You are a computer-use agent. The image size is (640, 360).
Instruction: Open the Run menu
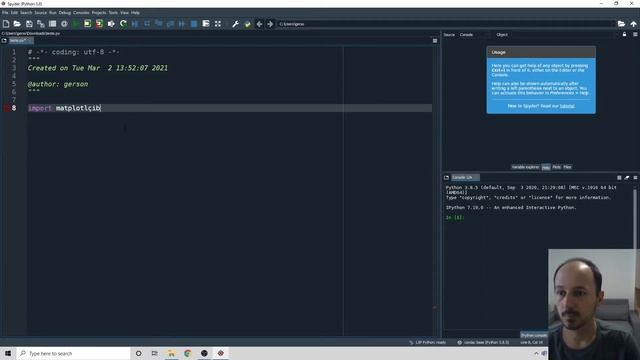(53, 13)
